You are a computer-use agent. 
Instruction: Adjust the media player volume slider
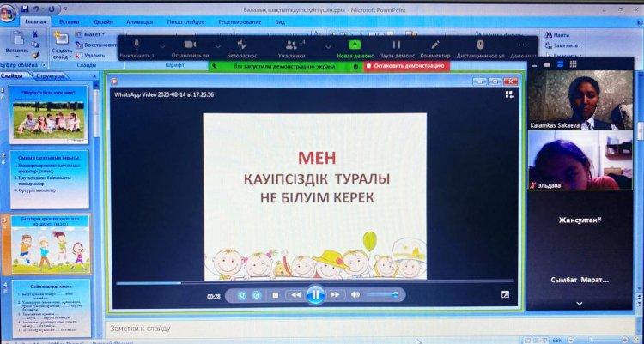pyautogui.click(x=382, y=294)
